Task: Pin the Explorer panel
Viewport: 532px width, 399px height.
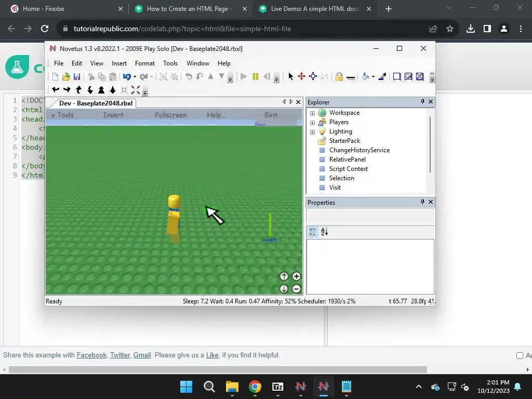Action: (422, 101)
